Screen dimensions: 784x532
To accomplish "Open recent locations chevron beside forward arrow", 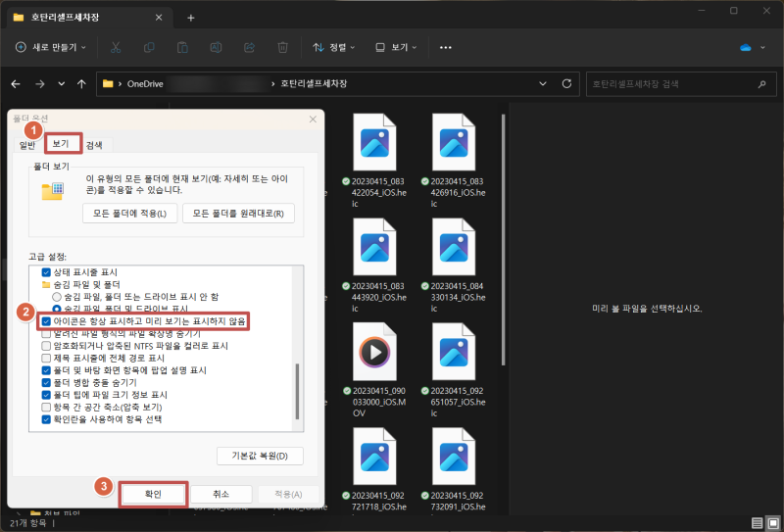I will pos(62,84).
